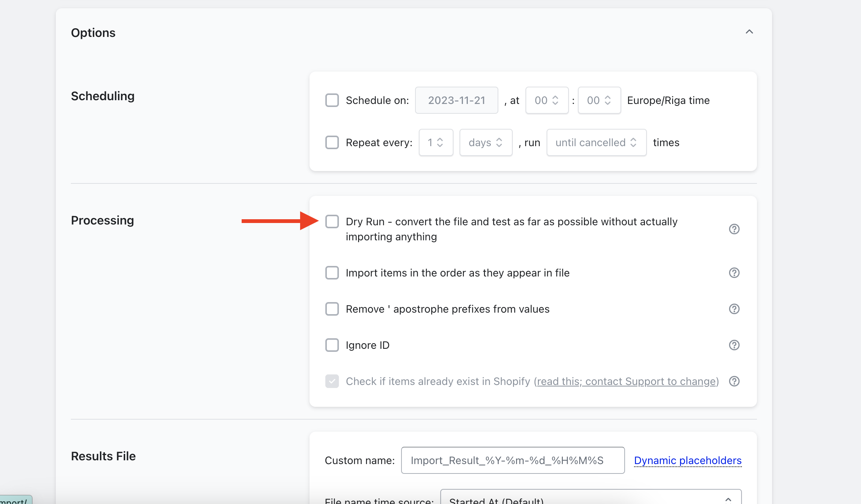Enable Import items in file order checkbox
Image resolution: width=861 pixels, height=504 pixels.
332,273
